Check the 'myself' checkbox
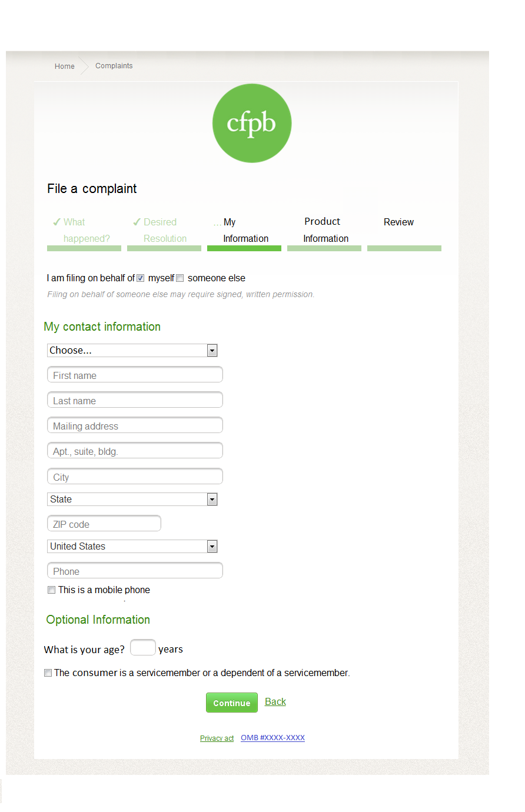Screen dimensions: 525x812 point(141,278)
